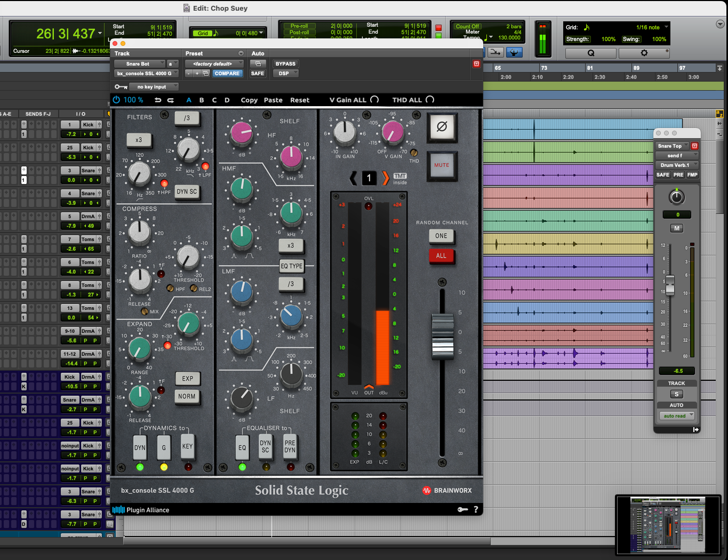This screenshot has width=728, height=560.
Task: Click the blue link icon in edit toolbar
Action: (514, 52)
